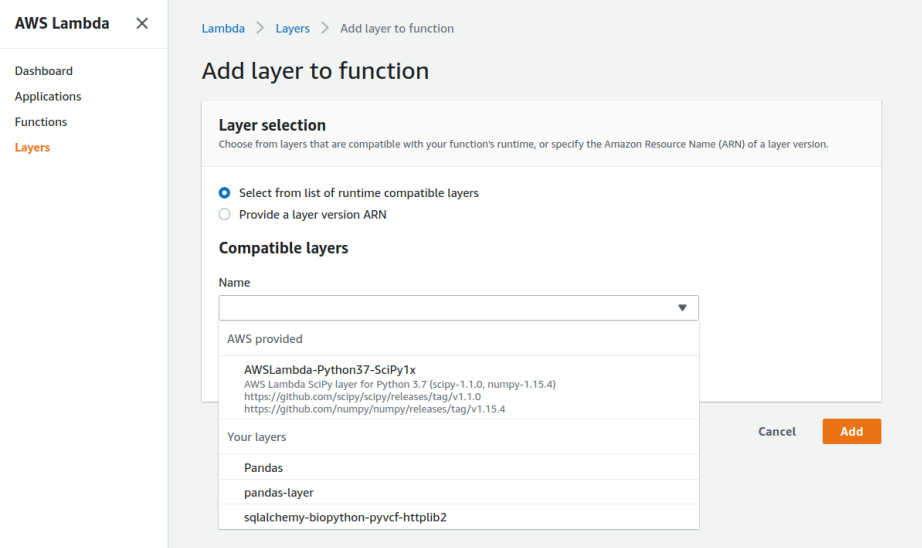Go to Applications in the sidebar

[48, 96]
